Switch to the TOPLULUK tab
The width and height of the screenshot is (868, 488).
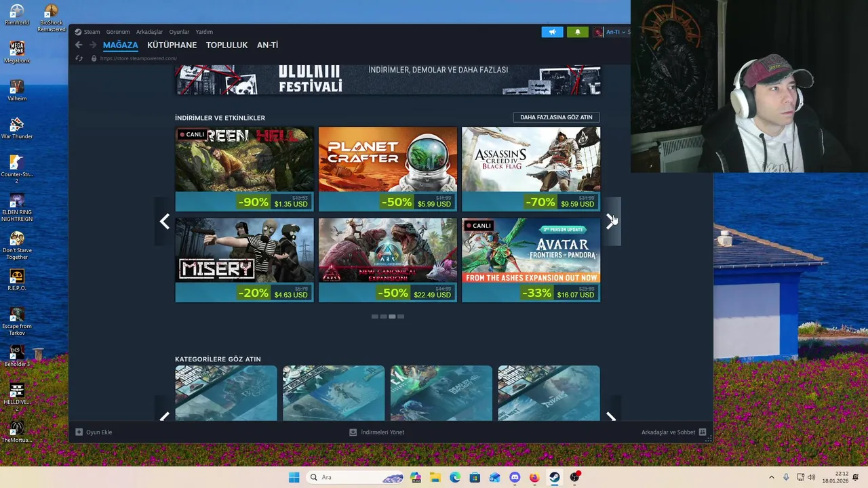pyautogui.click(x=226, y=45)
